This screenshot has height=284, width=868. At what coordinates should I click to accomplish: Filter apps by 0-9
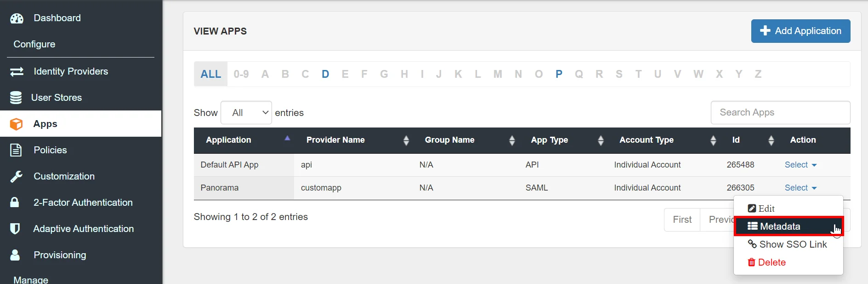click(241, 74)
